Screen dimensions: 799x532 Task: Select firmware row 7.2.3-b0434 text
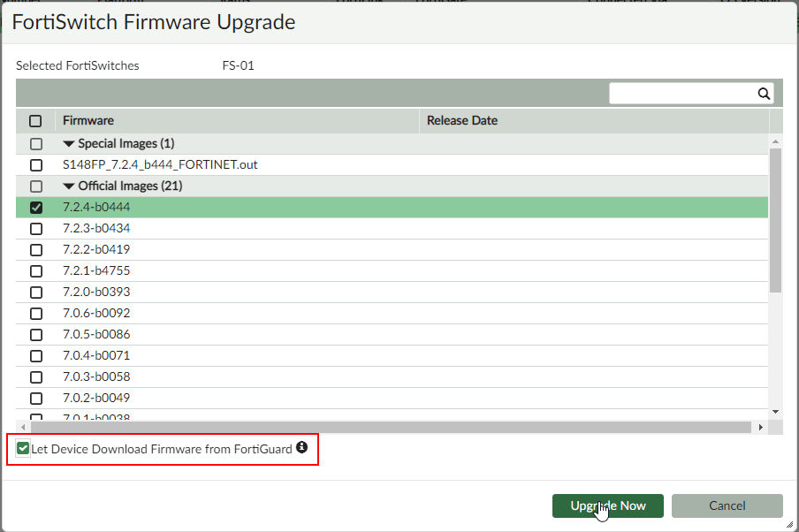pos(96,229)
